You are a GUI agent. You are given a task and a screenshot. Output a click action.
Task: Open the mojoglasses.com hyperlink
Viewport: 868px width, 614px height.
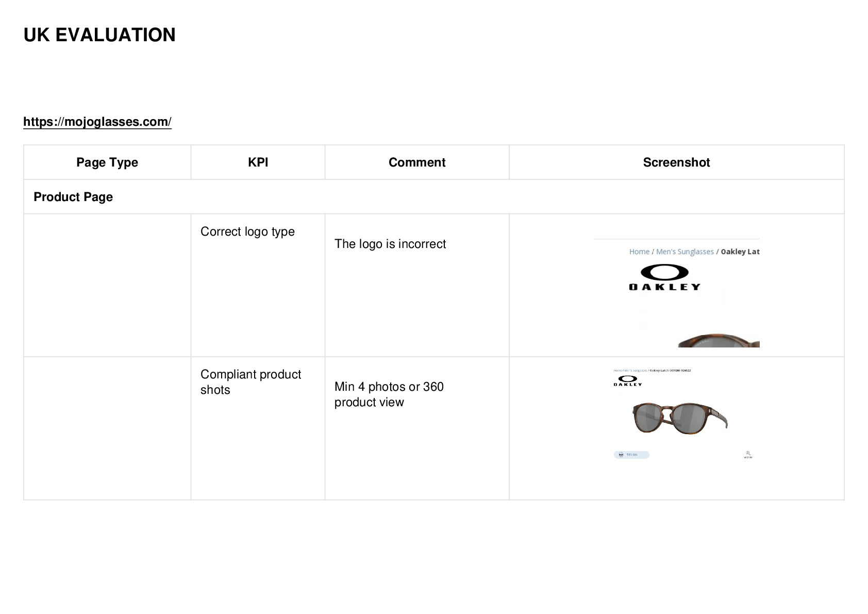pos(97,122)
